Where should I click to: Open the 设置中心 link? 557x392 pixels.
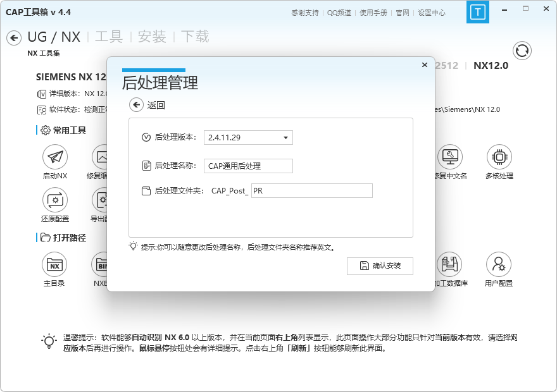(432, 13)
